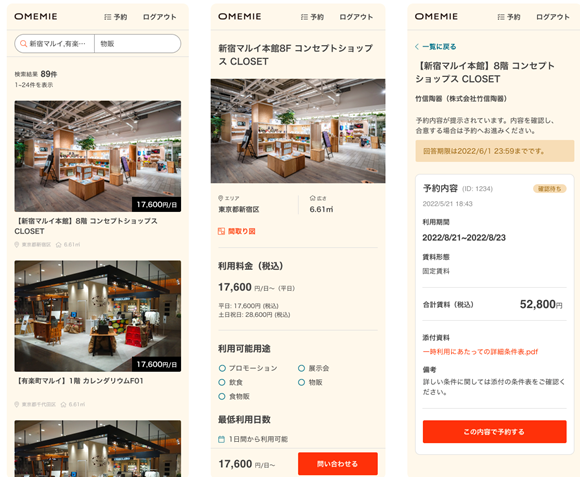Viewport: 580px width, 477px height.
Task: Open 予約 menu in the third screen header
Action: coord(509,17)
